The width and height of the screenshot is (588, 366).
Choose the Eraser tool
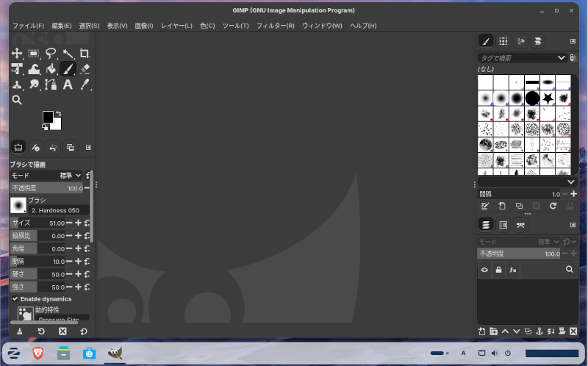pos(85,69)
